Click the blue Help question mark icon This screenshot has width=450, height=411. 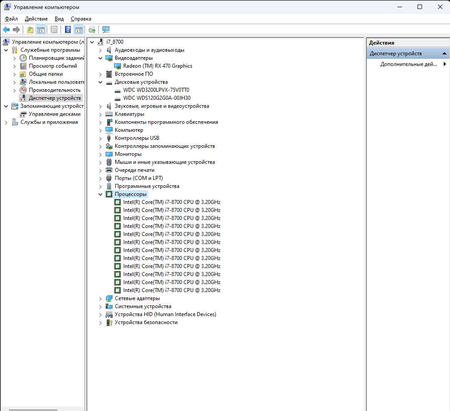point(68,30)
